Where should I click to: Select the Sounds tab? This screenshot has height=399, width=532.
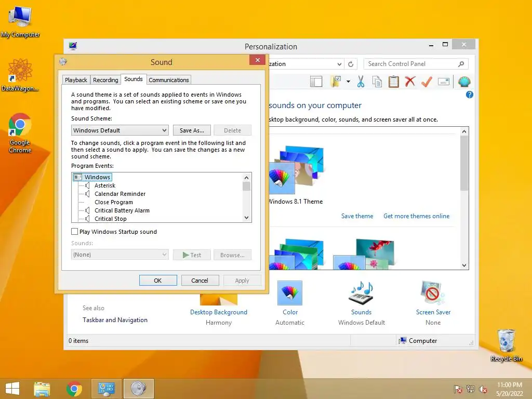point(134,79)
